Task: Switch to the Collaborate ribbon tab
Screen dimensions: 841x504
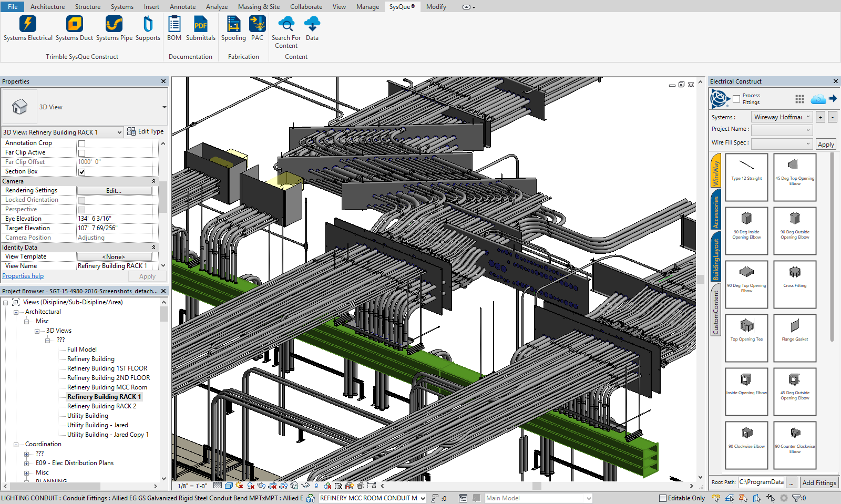Action: pyautogui.click(x=306, y=7)
